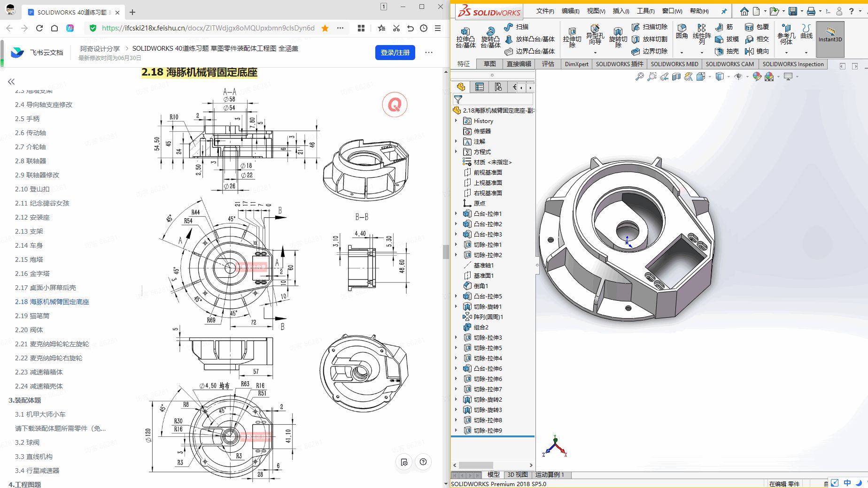
Task: Open the 曲线 curves tool
Action: click(x=806, y=31)
